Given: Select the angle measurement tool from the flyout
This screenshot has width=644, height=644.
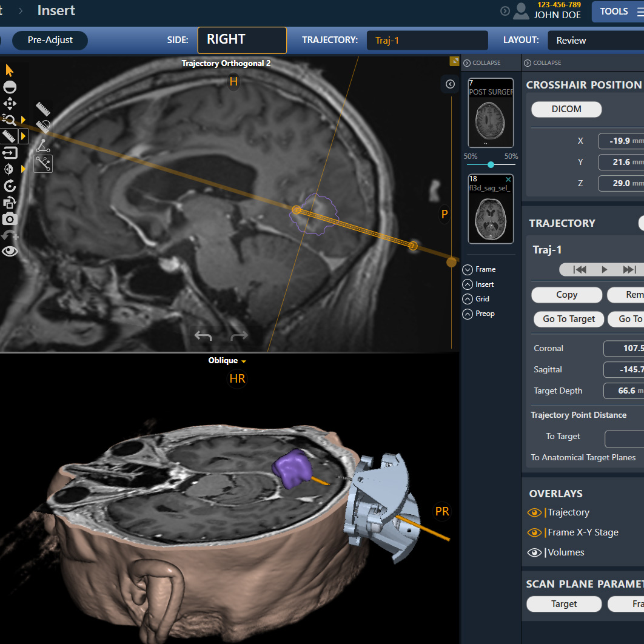Looking at the screenshot, I should coord(43,147).
